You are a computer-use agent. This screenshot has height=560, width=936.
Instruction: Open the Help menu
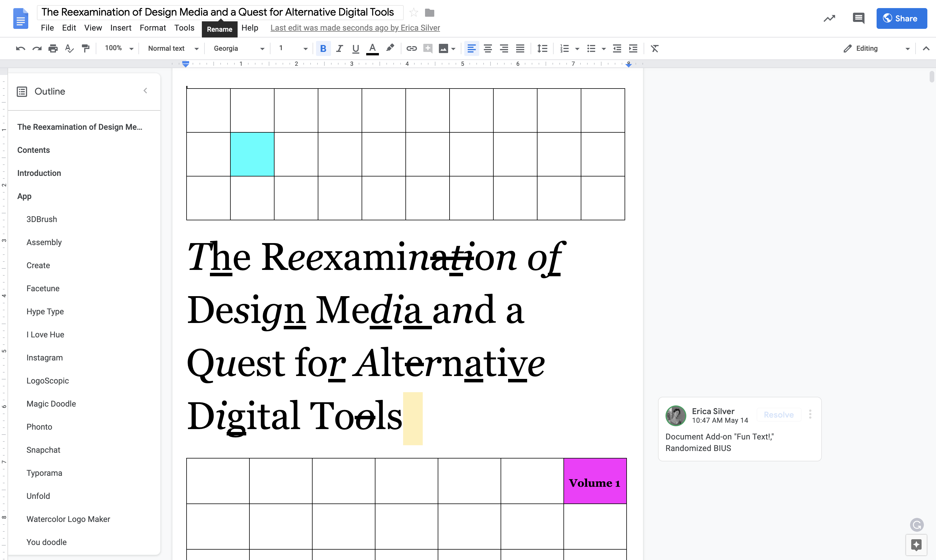(x=250, y=28)
